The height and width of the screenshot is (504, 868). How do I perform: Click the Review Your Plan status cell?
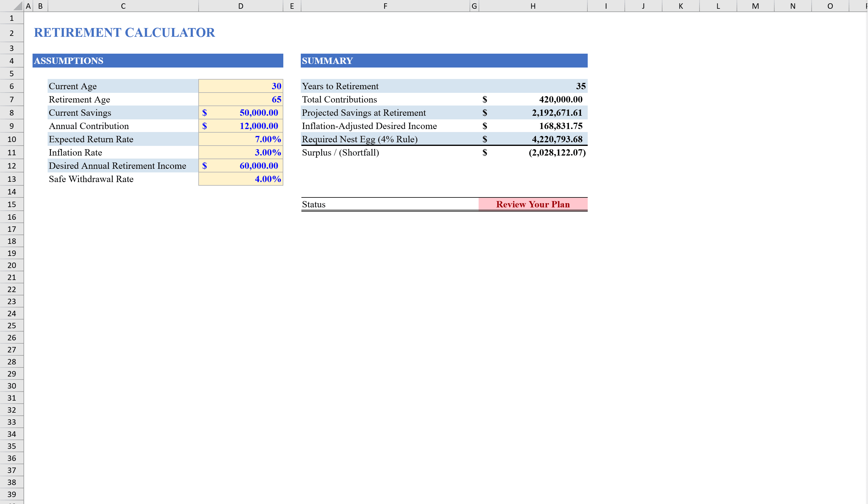point(533,204)
